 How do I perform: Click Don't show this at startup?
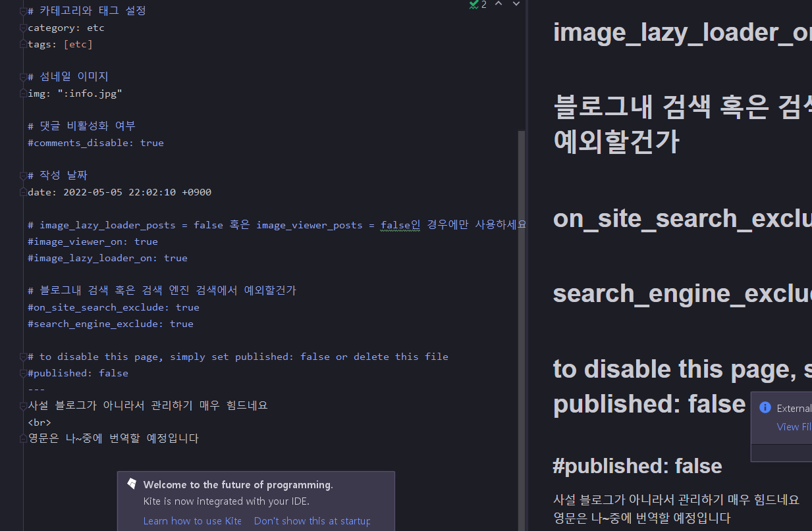click(311, 520)
